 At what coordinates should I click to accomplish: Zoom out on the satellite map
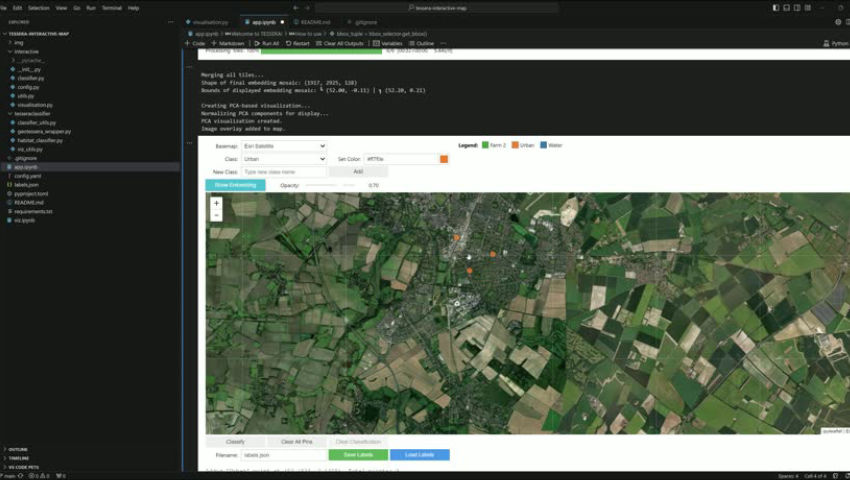[216, 215]
